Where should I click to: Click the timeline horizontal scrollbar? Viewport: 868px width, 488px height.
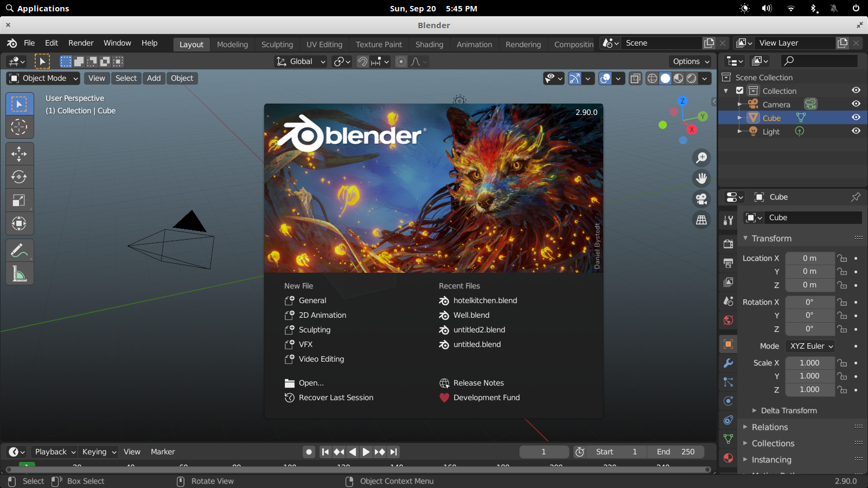click(x=358, y=470)
